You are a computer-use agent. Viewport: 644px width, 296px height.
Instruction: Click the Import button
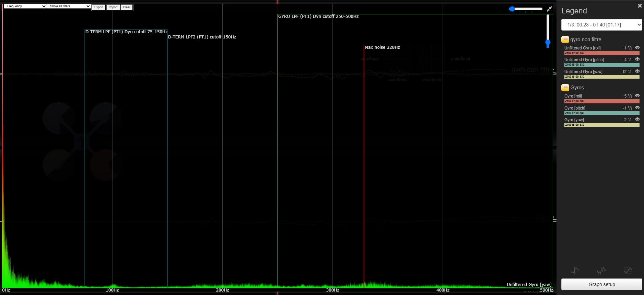point(113,7)
